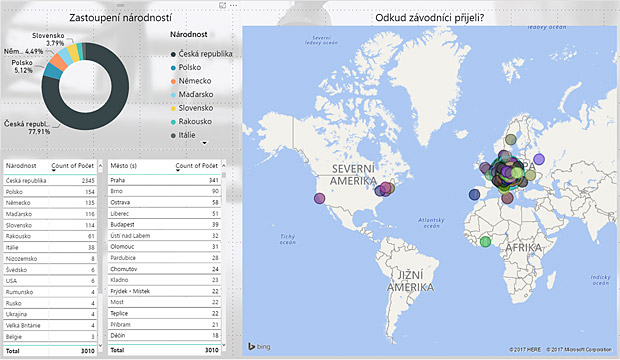
Task: Select the Německo legend item
Action: tap(191, 81)
